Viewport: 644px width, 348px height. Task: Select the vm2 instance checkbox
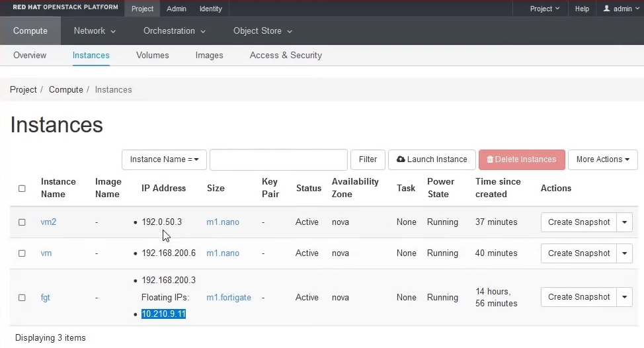[x=22, y=222]
